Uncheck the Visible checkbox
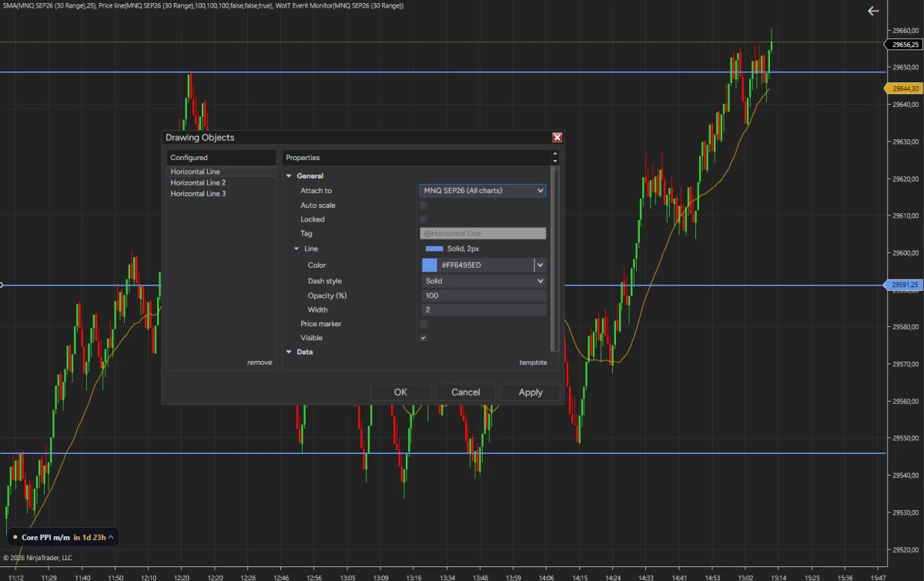924x581 pixels. click(423, 338)
